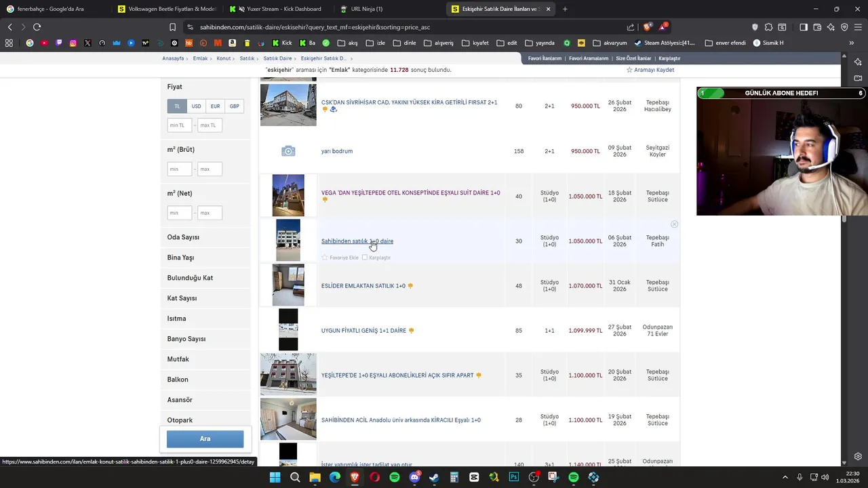Open the Size Özel İlanlar menu item
This screenshot has height=488, width=868.
(x=633, y=58)
